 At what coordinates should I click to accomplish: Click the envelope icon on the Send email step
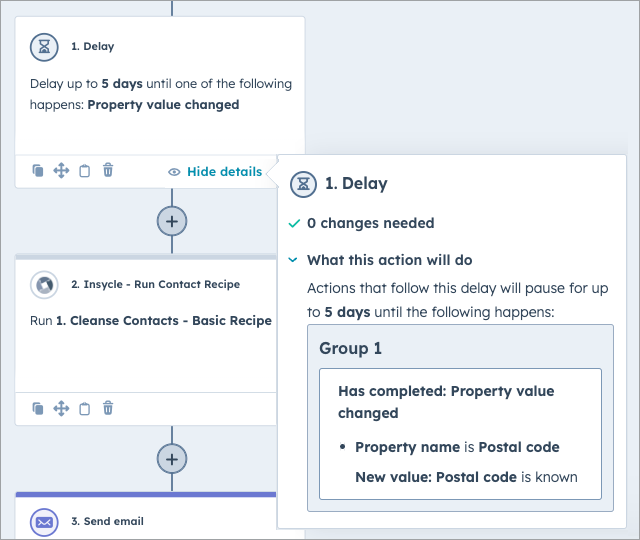pyautogui.click(x=44, y=522)
